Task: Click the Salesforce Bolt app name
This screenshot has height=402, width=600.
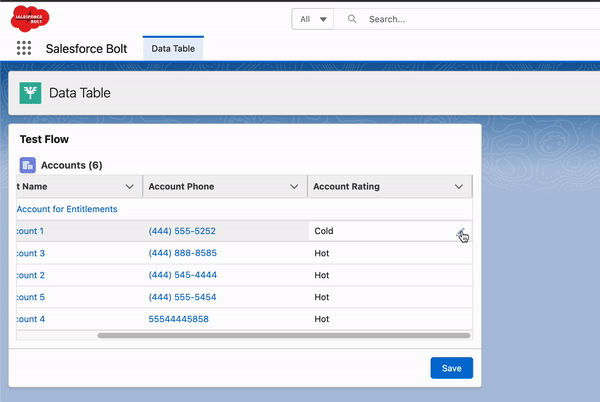Action: (86, 49)
